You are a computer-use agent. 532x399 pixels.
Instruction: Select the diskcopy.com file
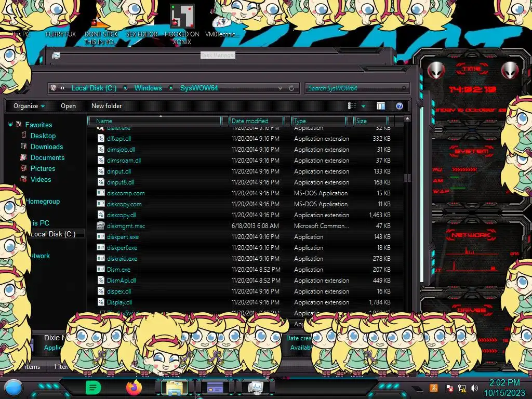[124, 204]
